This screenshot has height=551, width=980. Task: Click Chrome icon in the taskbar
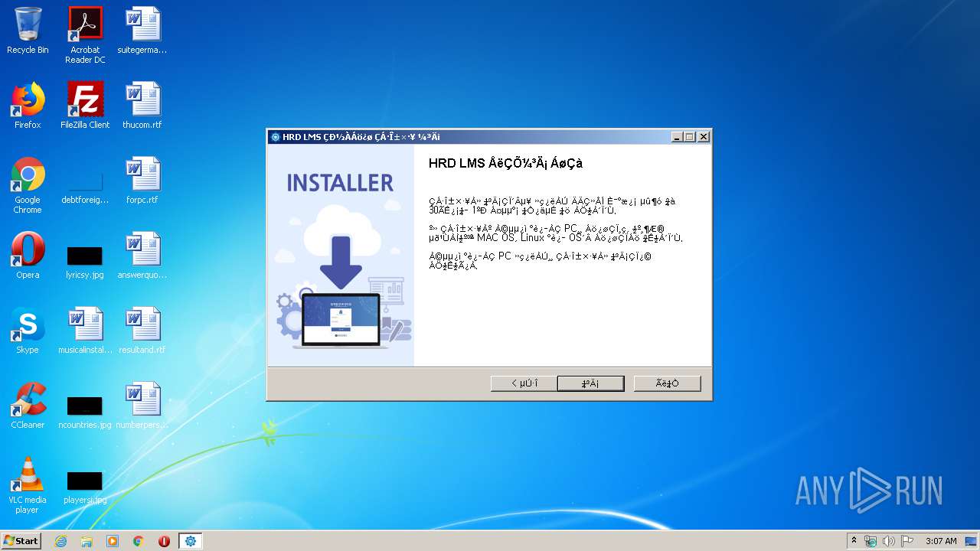pyautogui.click(x=139, y=541)
